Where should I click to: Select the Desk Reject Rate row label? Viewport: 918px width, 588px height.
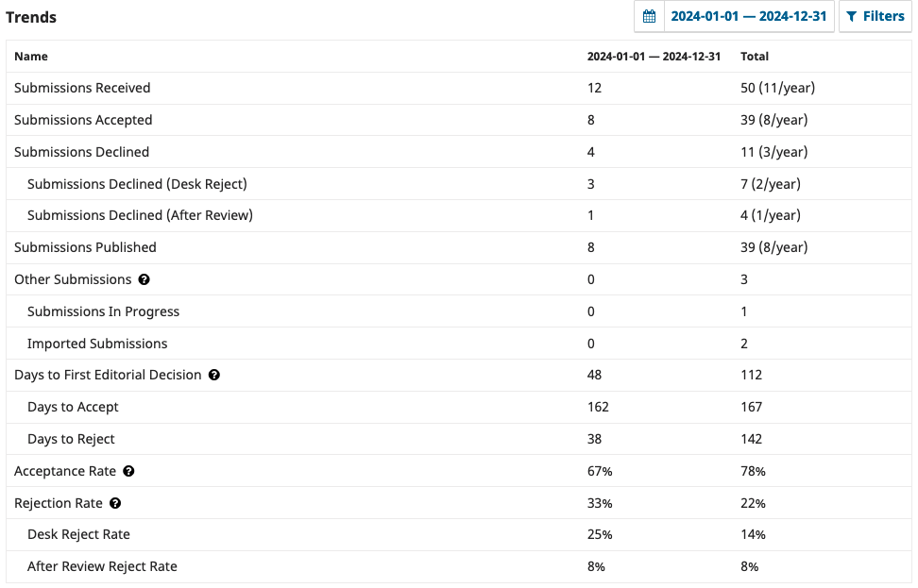click(x=78, y=534)
